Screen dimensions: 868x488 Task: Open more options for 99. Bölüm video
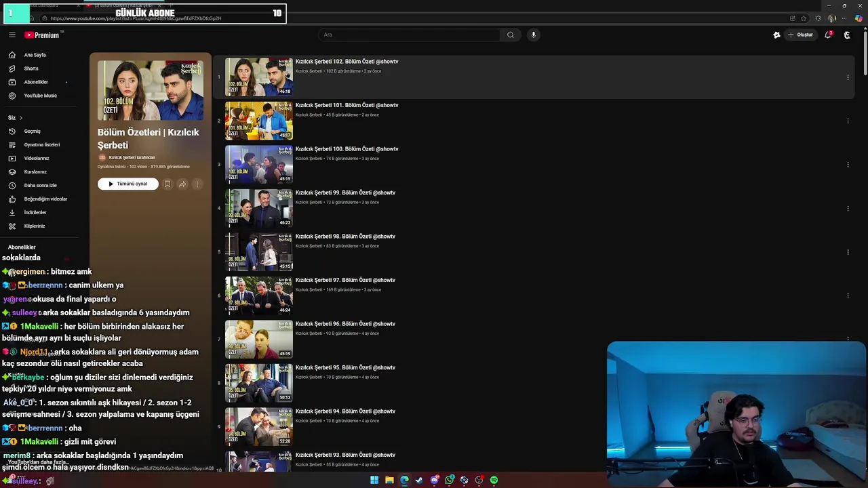(848, 208)
